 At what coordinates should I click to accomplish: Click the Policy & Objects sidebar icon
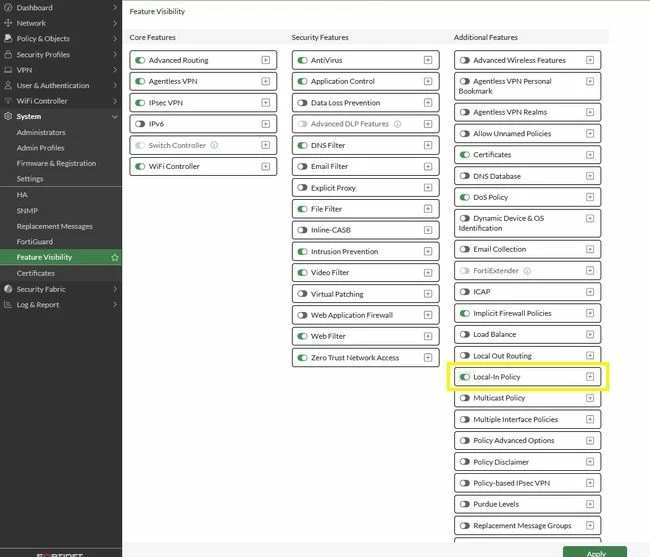click(x=8, y=39)
